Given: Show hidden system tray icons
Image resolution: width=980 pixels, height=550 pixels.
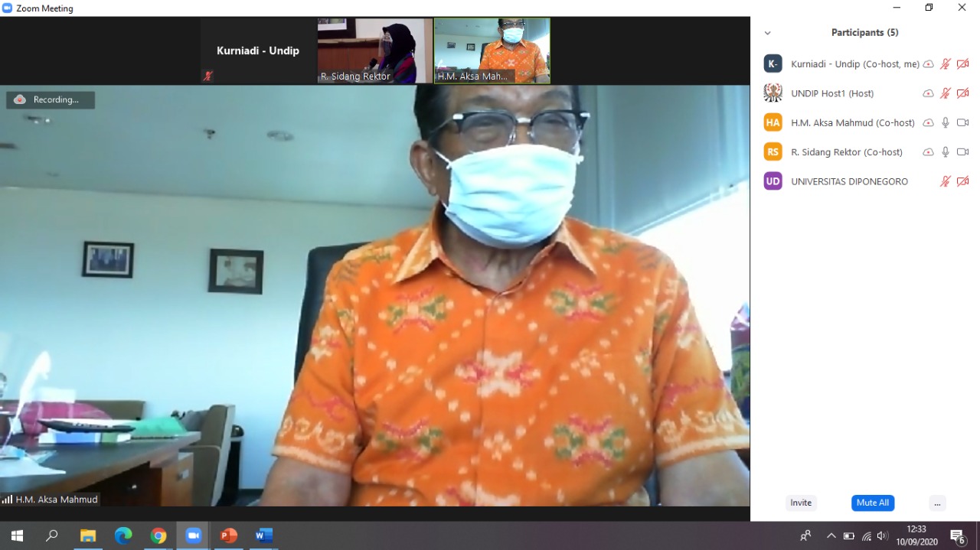Looking at the screenshot, I should click(831, 535).
